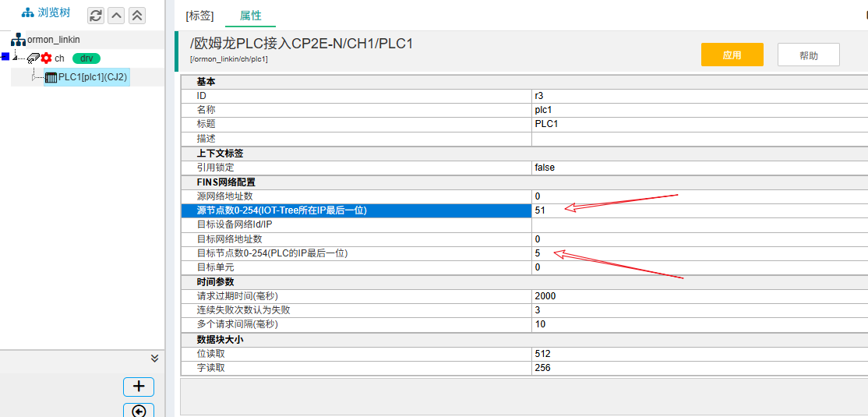Click the empty 描述 value field
This screenshot has height=417, width=868.
pos(700,139)
